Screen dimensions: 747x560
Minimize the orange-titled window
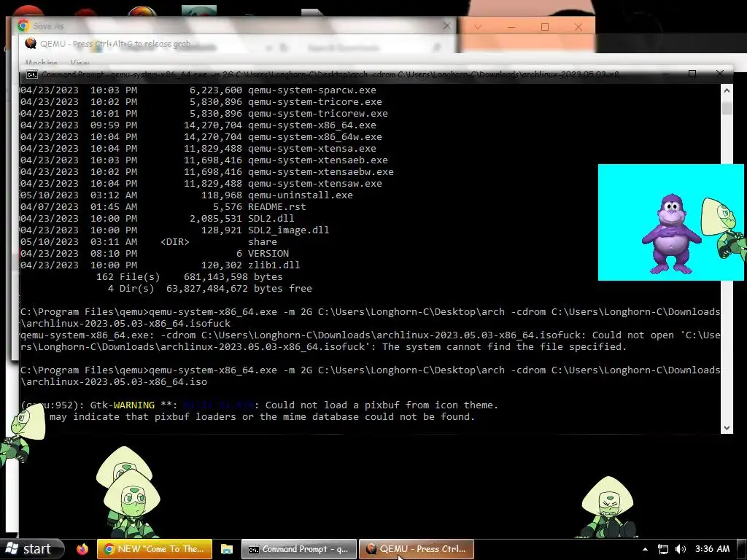tap(511, 27)
